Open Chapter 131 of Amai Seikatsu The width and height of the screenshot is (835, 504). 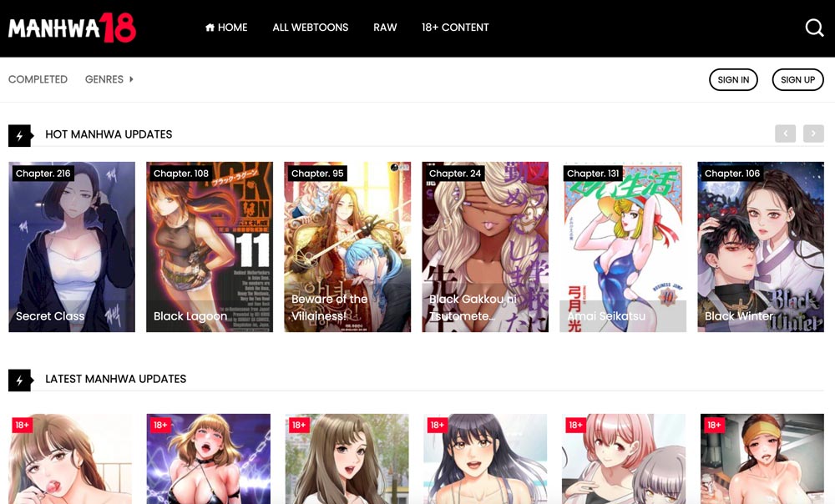pos(593,174)
